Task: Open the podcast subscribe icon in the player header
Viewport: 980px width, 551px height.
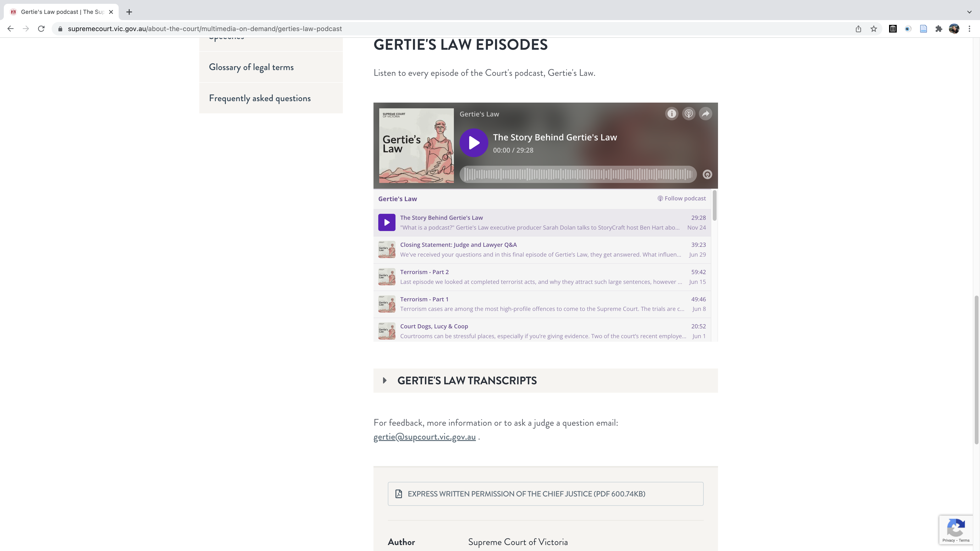Action: pyautogui.click(x=689, y=113)
